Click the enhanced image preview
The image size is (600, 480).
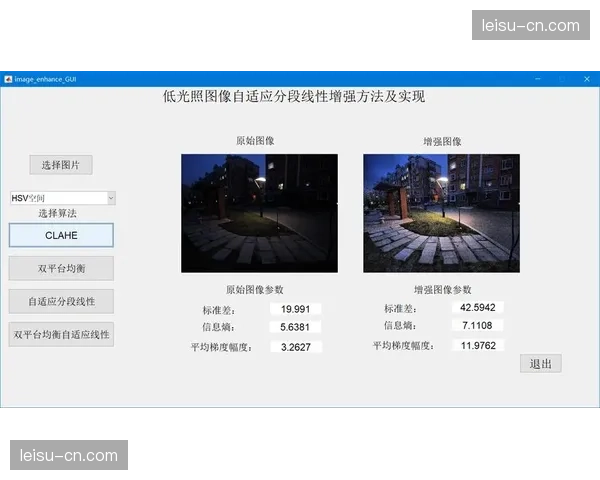click(441, 213)
